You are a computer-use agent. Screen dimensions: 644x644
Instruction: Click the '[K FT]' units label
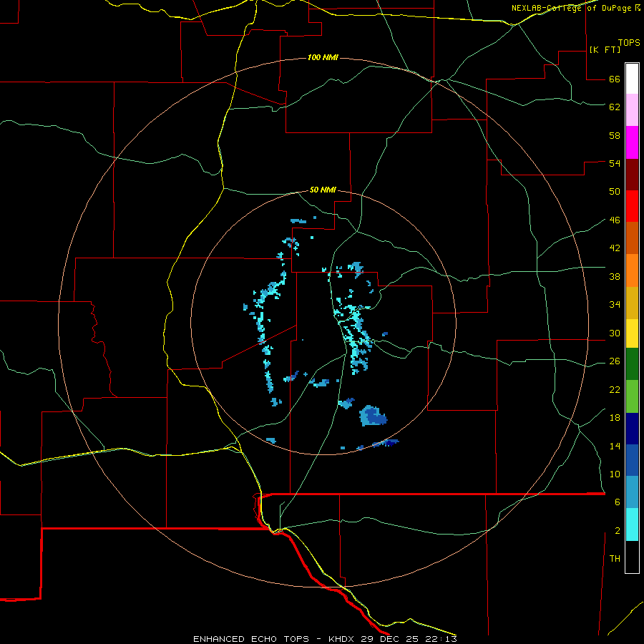[605, 49]
